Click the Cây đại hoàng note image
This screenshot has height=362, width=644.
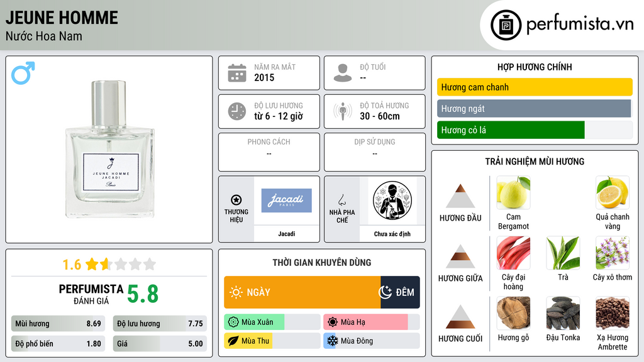click(x=513, y=253)
